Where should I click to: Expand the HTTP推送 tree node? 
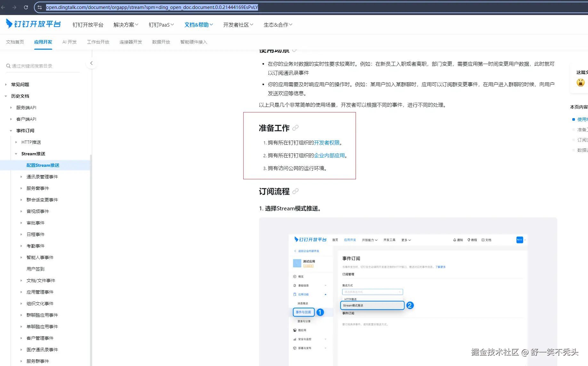click(x=16, y=142)
